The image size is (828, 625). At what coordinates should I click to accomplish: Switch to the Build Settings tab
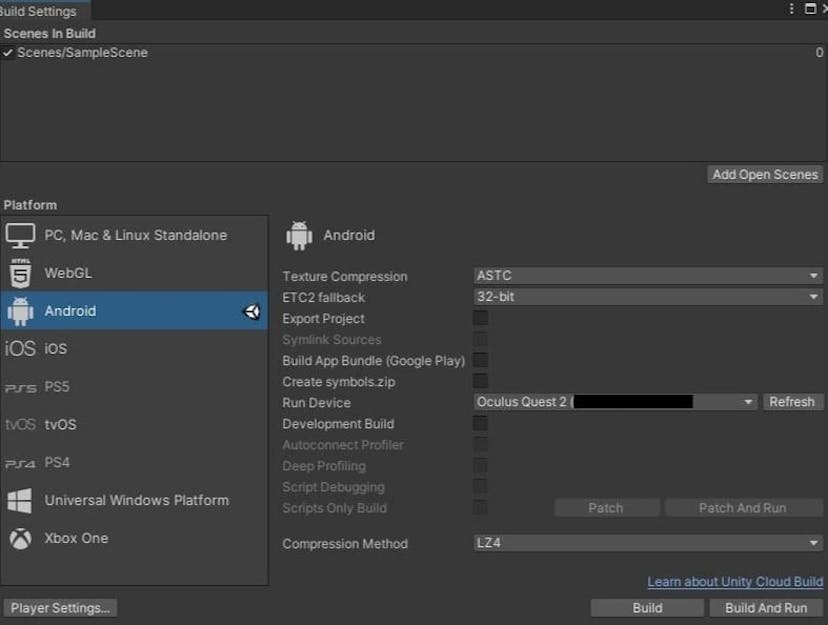coord(38,11)
